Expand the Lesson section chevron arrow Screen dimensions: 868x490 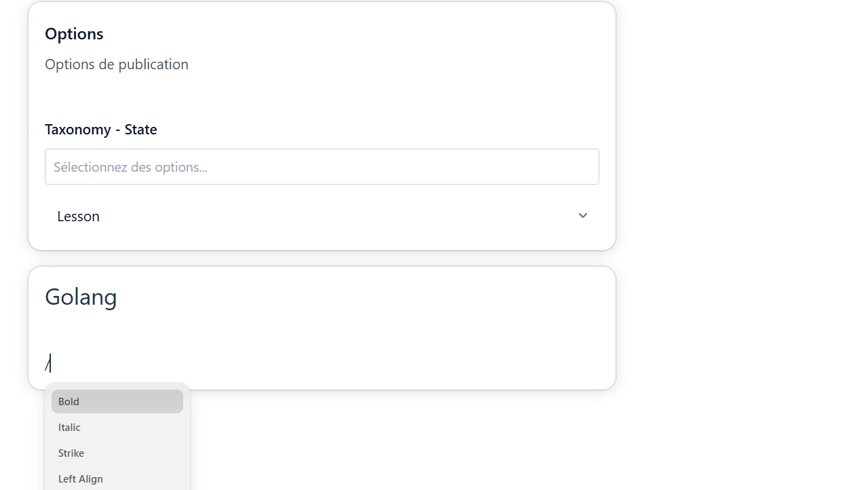[582, 216]
